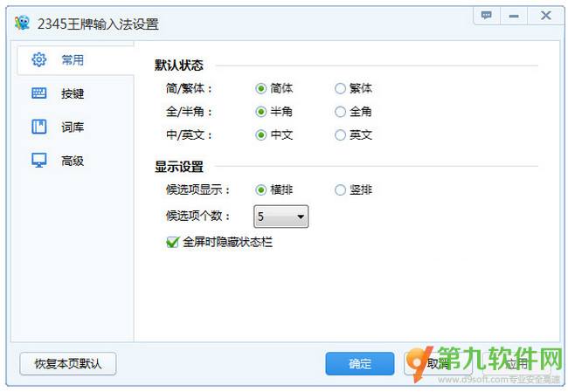Screen dimensions: 568x392
Task: Click the 恢复本页默认 button
Action: 68,363
